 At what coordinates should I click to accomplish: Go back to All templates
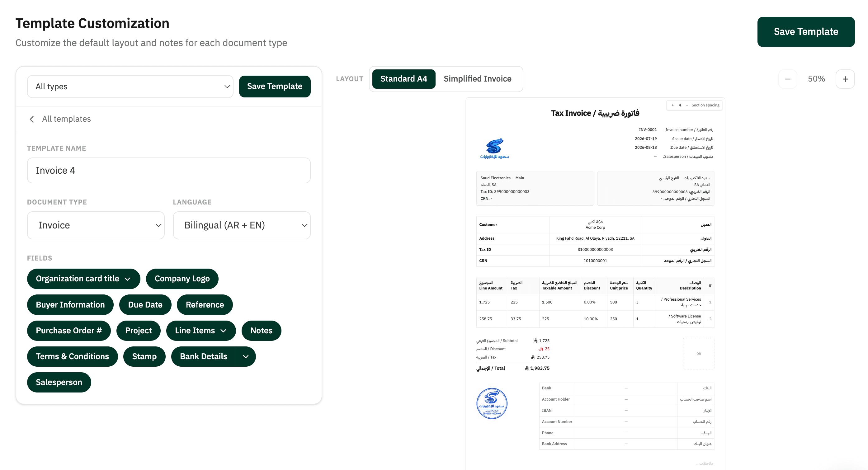(x=66, y=119)
